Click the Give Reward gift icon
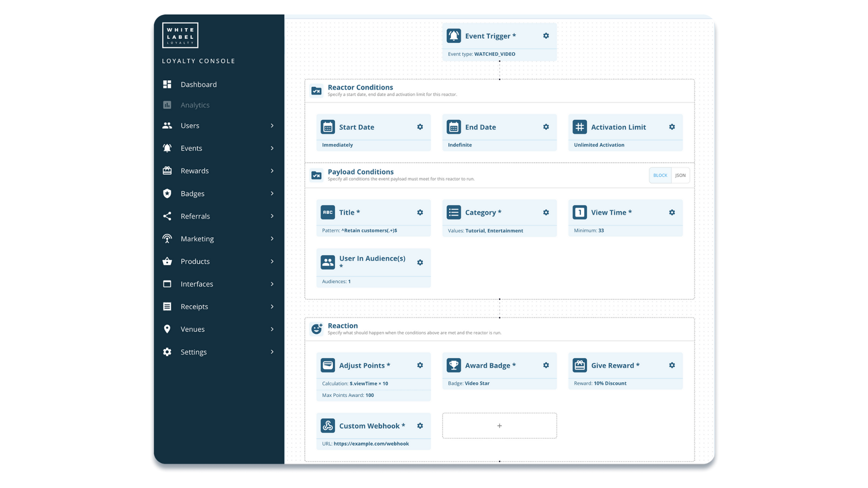 coord(580,365)
